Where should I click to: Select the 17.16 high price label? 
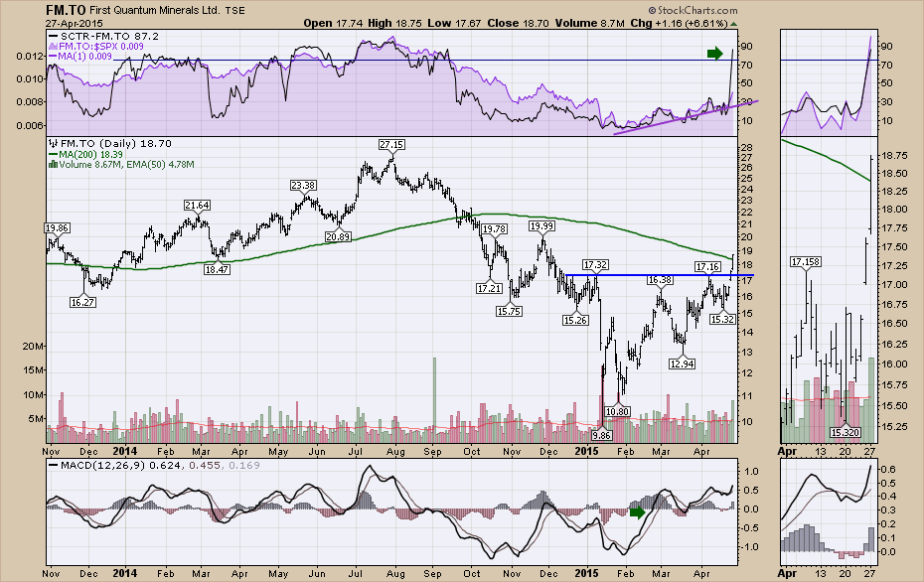click(707, 267)
